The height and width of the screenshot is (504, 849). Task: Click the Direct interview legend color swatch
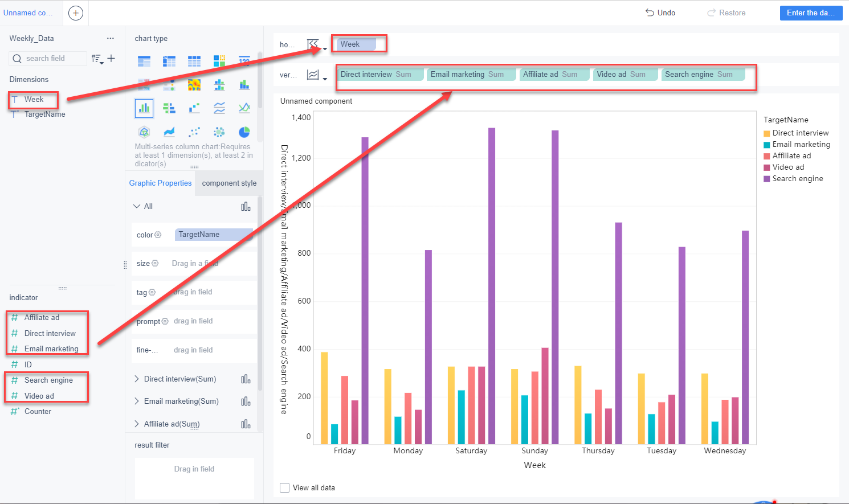pos(767,133)
